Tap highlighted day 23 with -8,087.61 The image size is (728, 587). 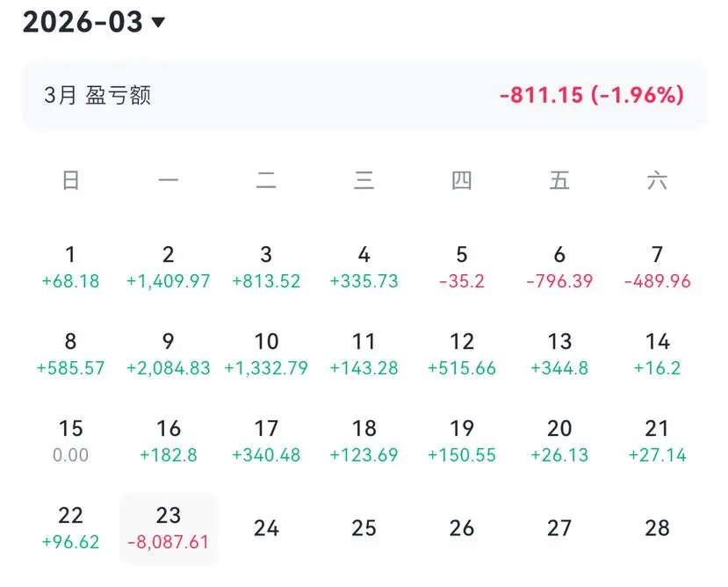click(168, 528)
